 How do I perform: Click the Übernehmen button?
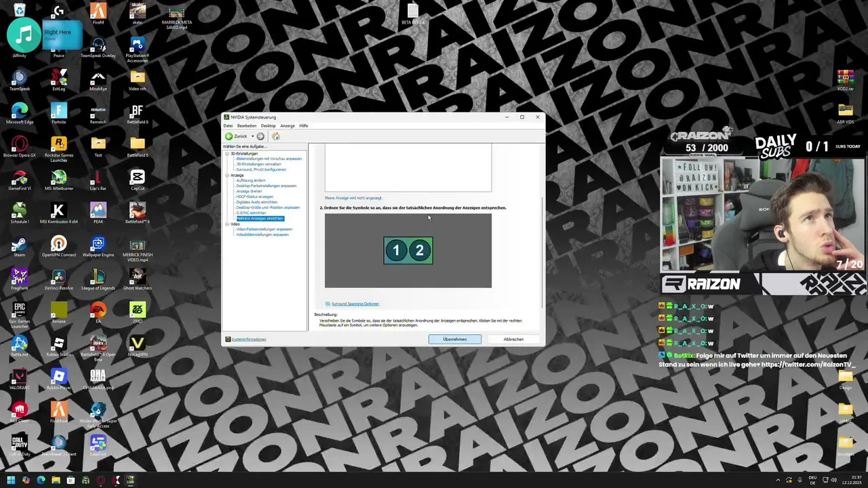pyautogui.click(x=455, y=339)
